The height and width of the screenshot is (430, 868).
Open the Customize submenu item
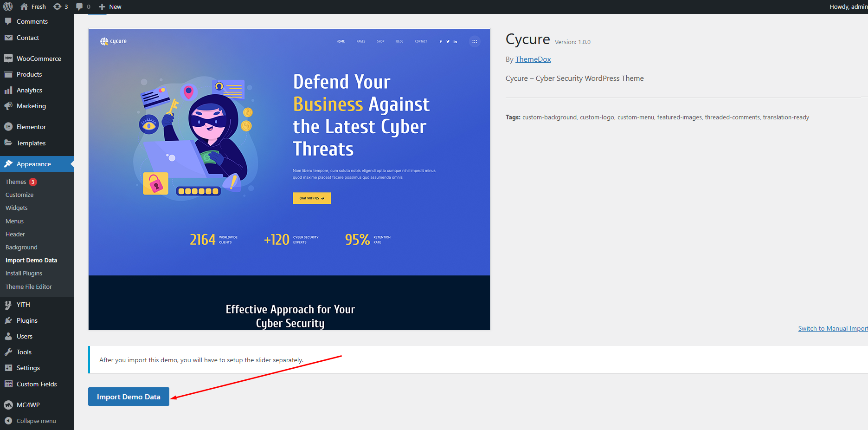(x=19, y=195)
